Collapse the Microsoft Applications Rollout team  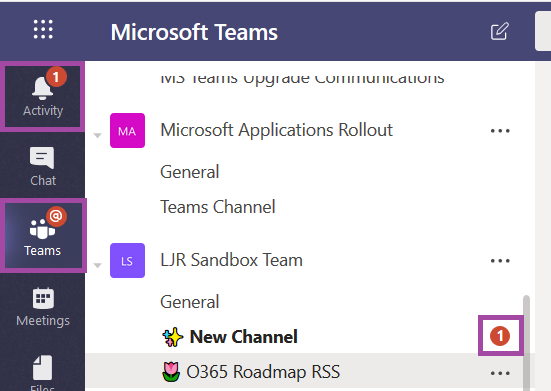coord(97,135)
